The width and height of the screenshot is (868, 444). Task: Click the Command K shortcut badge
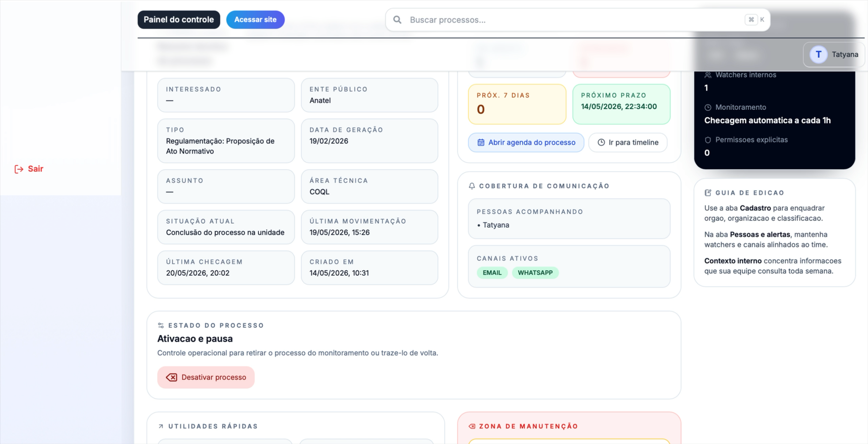pos(755,20)
